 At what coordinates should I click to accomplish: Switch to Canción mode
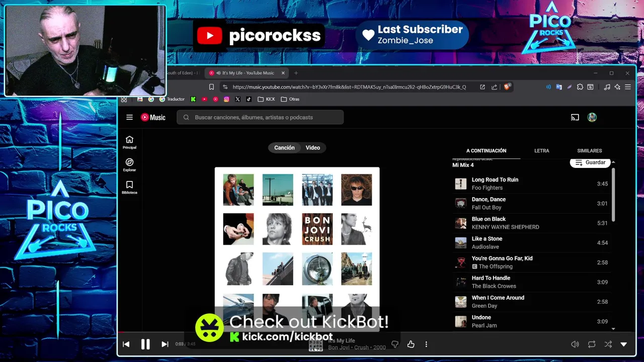click(284, 148)
